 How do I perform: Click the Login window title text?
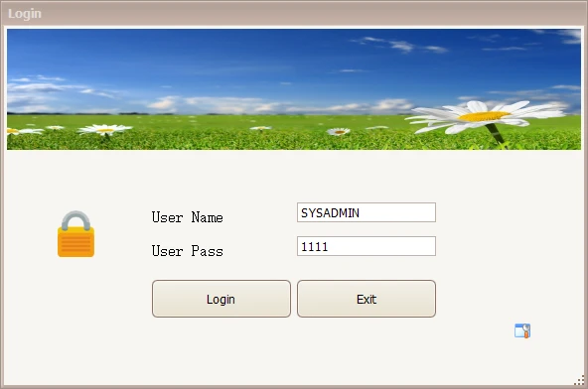point(25,14)
